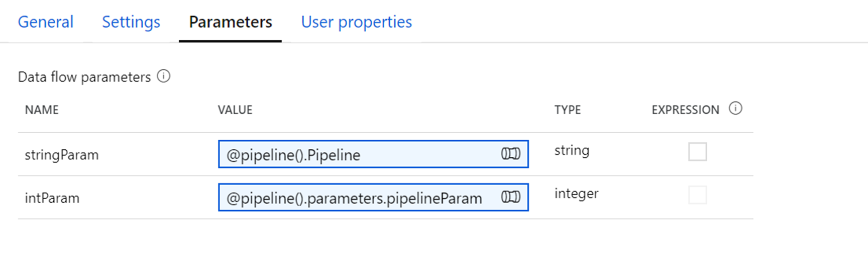Click dynamic content icon in intParam value
Viewport: 868px width, 268px height.
click(x=510, y=197)
